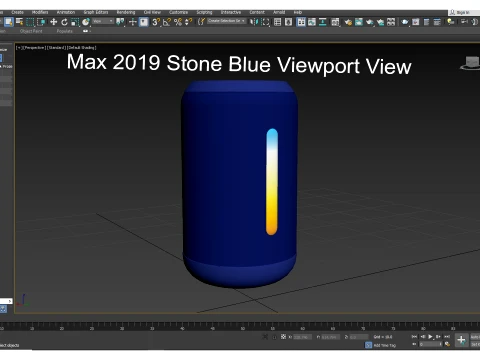This screenshot has height=360, width=480.
Task: Activate Select and Move tool
Action: pyautogui.click(x=53, y=22)
